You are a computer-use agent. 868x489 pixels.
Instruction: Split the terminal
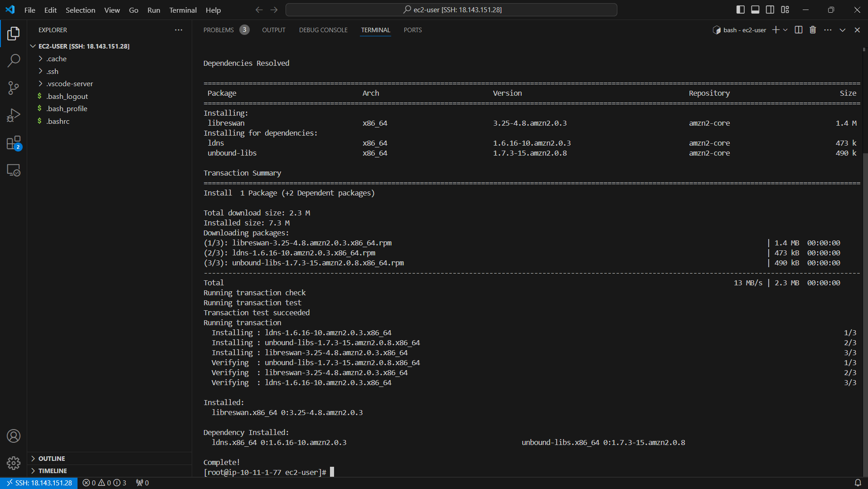tap(799, 30)
